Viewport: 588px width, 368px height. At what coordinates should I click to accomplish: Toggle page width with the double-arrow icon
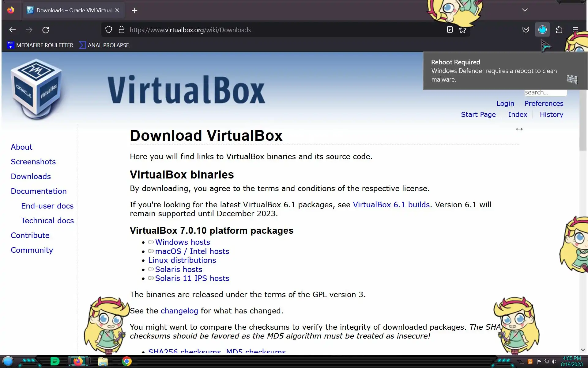tap(519, 129)
